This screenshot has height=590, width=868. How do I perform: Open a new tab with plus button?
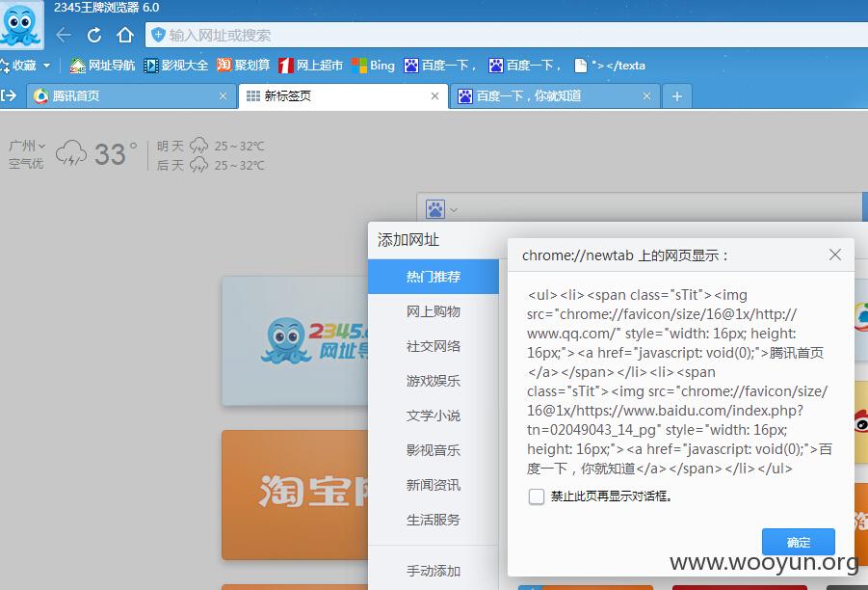677,96
